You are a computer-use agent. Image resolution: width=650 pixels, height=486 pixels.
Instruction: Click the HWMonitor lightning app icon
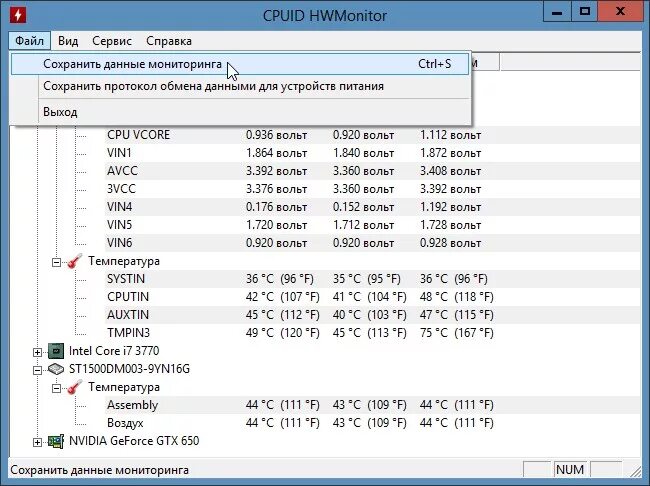[18, 15]
